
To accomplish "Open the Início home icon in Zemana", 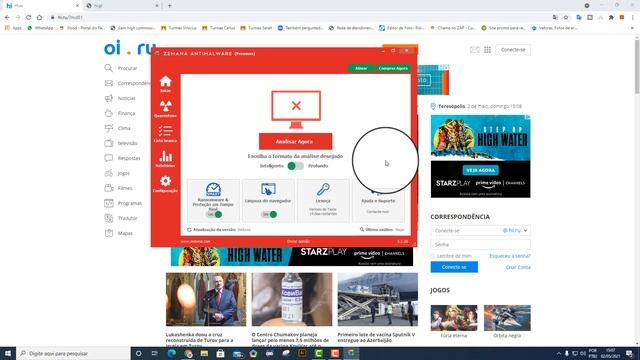I will [x=165, y=83].
